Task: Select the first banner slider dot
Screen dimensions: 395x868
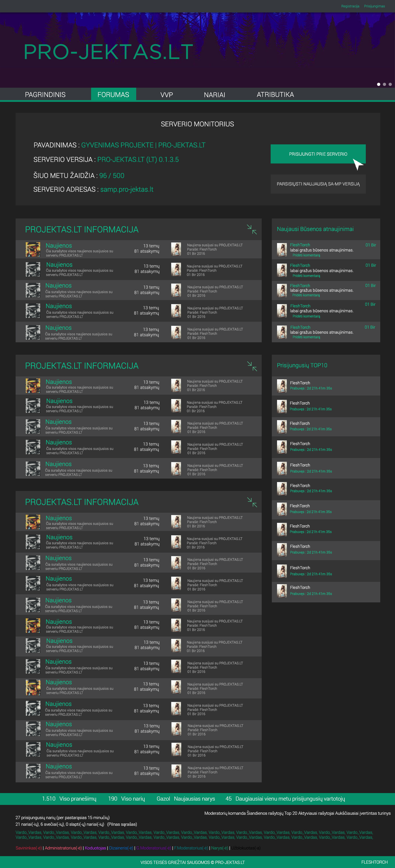Action: (x=379, y=84)
